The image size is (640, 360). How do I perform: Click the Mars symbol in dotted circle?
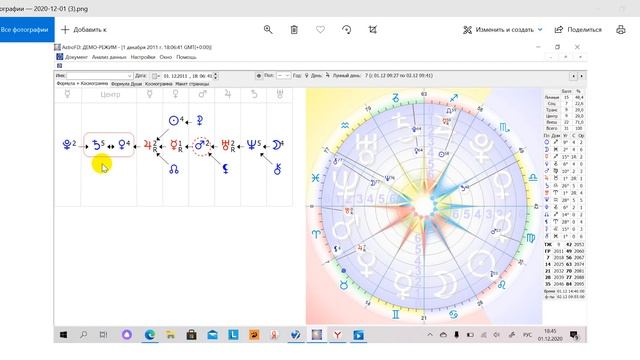coord(201,145)
